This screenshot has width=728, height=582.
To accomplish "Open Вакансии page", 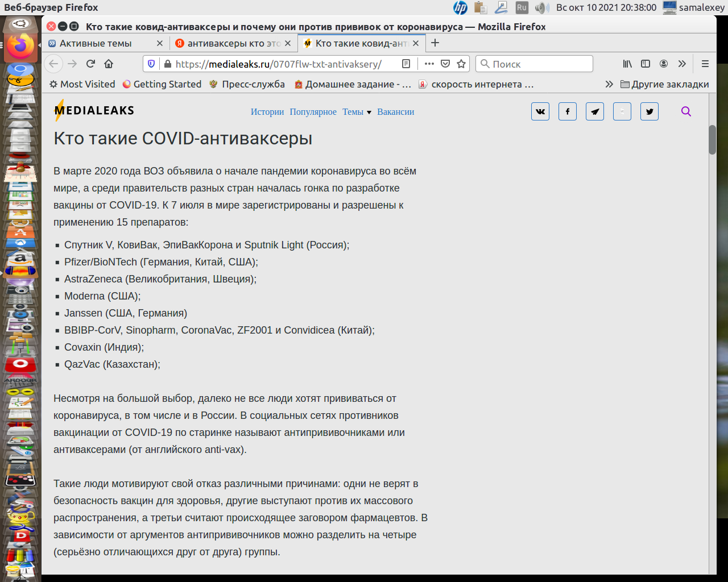I will coord(396,112).
